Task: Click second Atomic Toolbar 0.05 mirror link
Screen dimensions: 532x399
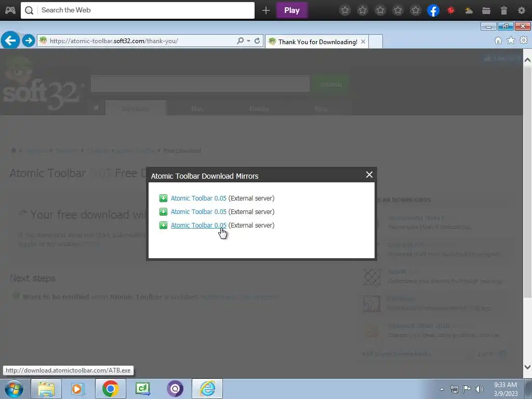Action: click(x=198, y=212)
